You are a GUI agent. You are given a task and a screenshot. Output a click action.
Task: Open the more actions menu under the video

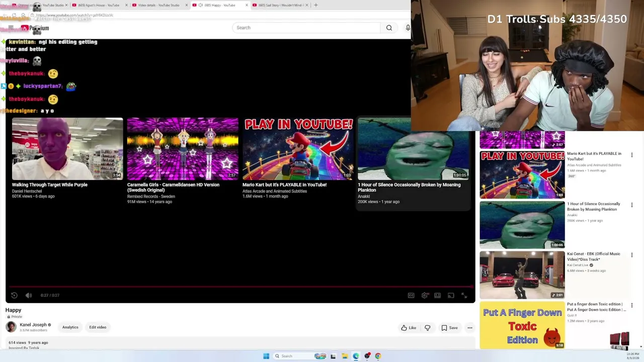pyautogui.click(x=469, y=328)
